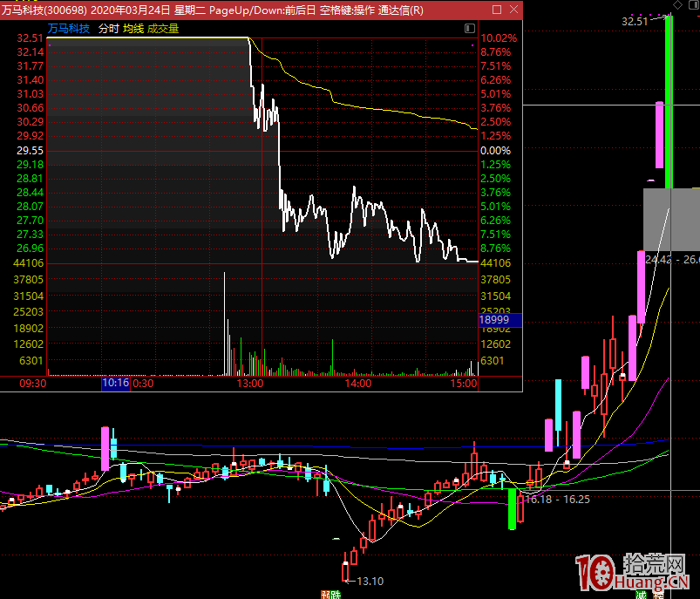Select the 均线 legend label
700x599 pixels.
133,29
